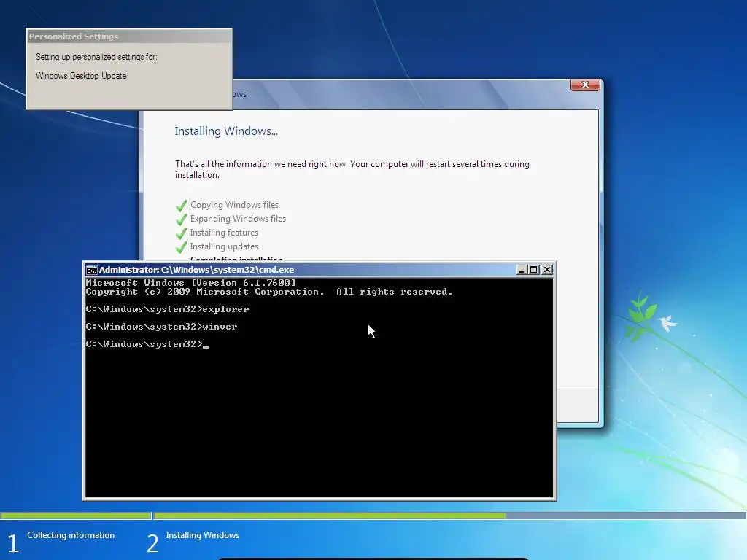Click the current command prompt line
747x560 pixels.
point(147,344)
